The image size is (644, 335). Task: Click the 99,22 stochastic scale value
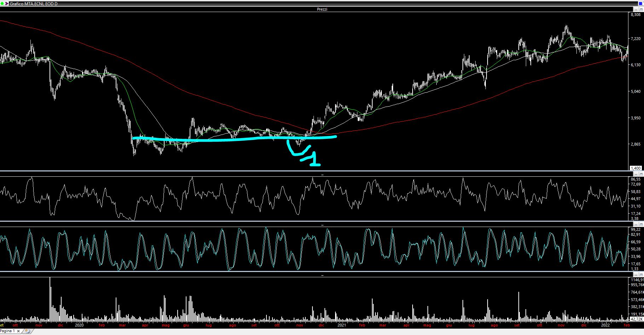pos(636,229)
